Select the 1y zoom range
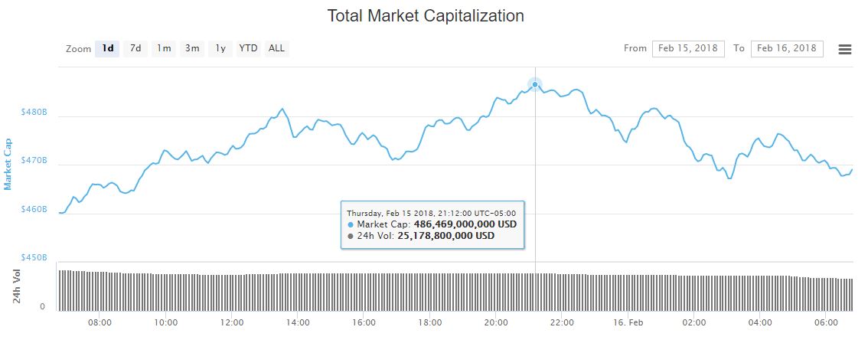 (220, 48)
